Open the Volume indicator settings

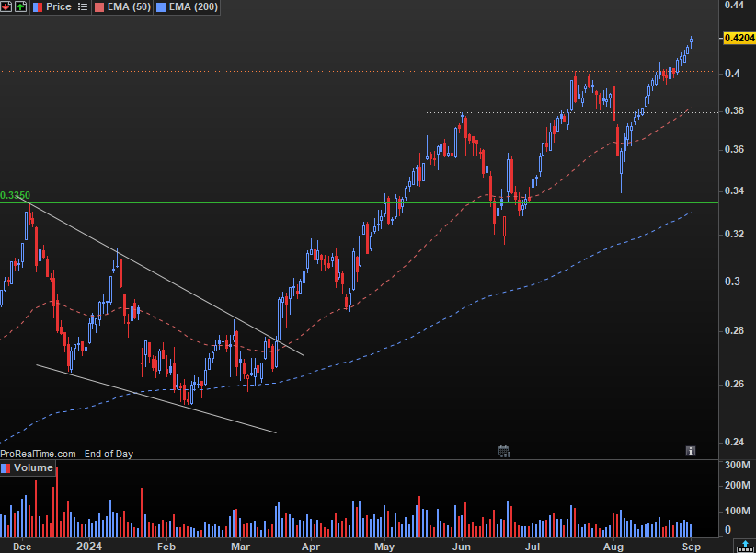coord(28,467)
